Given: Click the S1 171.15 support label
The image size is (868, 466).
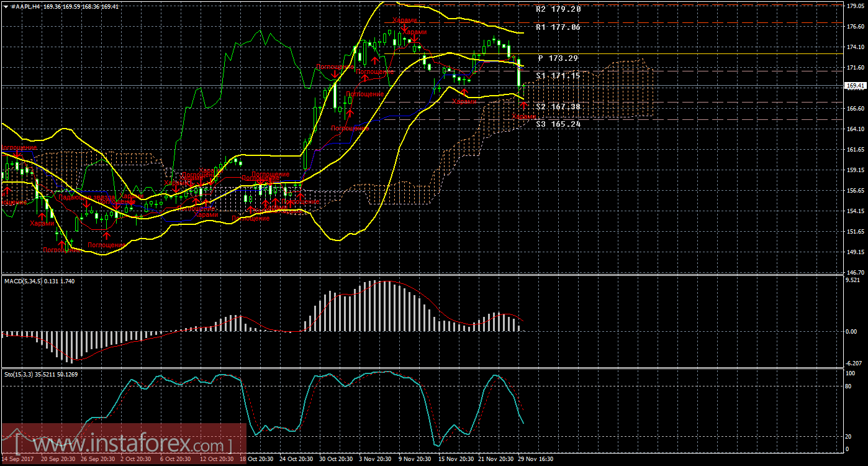Looking at the screenshot, I should pos(558,76).
